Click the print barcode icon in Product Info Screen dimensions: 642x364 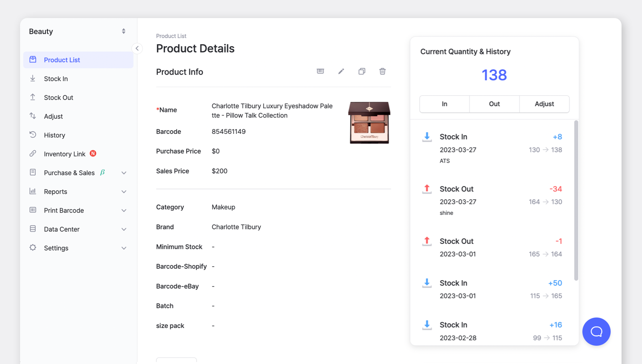coord(320,71)
